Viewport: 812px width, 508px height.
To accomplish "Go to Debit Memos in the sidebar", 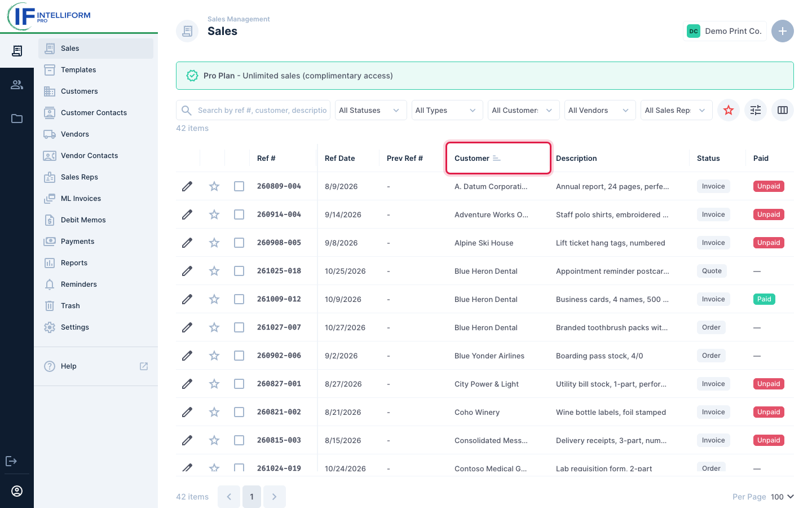I will pyautogui.click(x=96, y=220).
